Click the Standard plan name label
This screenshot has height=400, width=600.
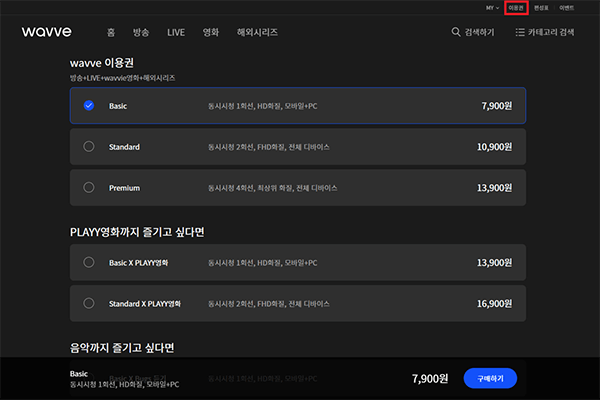coord(124,147)
